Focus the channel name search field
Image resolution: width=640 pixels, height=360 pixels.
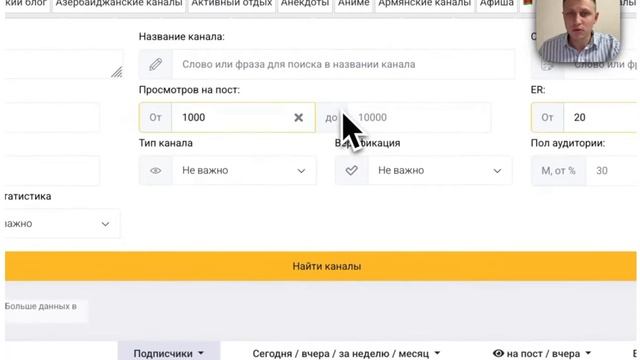pos(343,64)
